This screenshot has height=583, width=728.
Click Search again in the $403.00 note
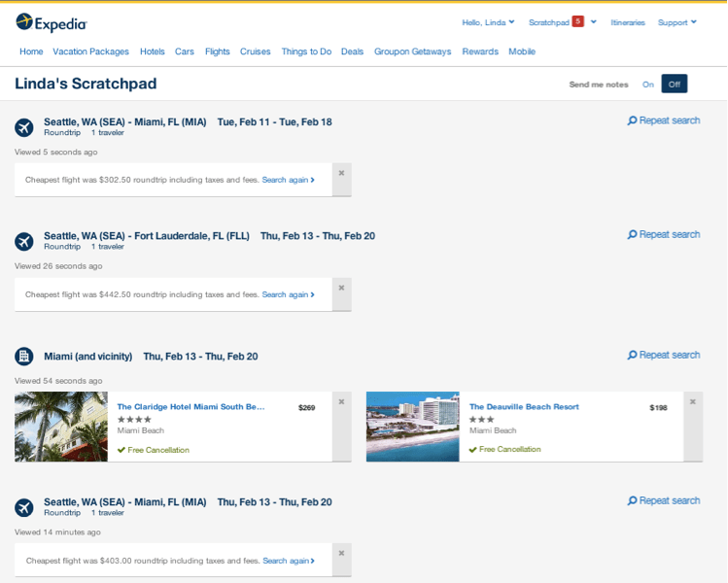289,561
